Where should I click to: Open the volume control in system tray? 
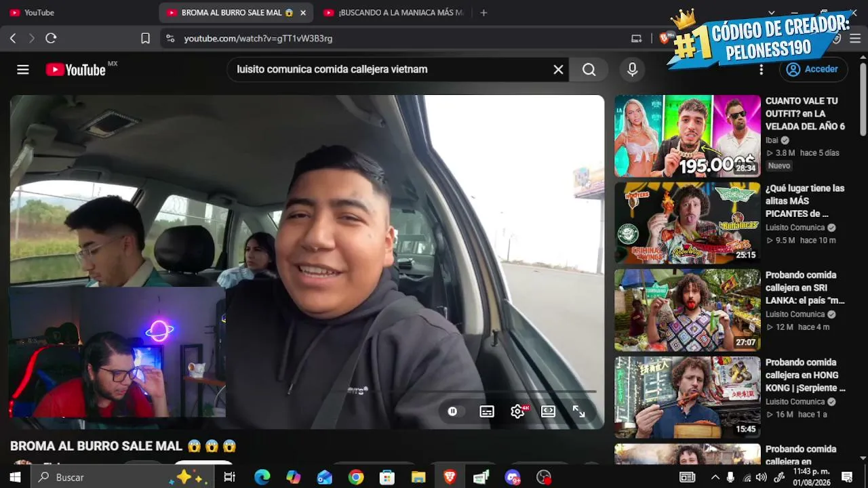tap(762, 477)
